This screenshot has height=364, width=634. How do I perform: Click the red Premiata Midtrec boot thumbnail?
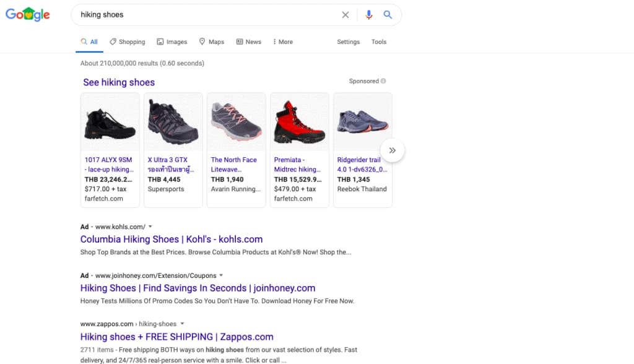point(299,122)
